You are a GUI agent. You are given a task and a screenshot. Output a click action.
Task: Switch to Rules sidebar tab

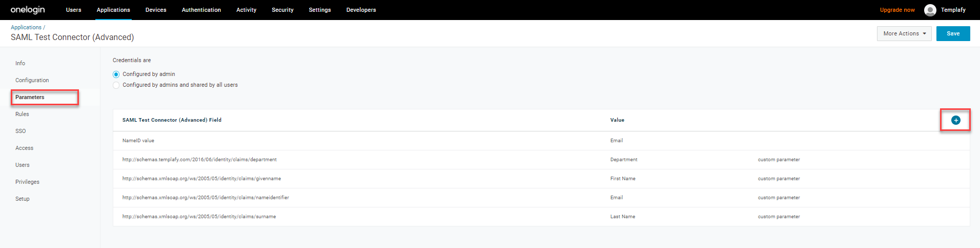(22, 114)
